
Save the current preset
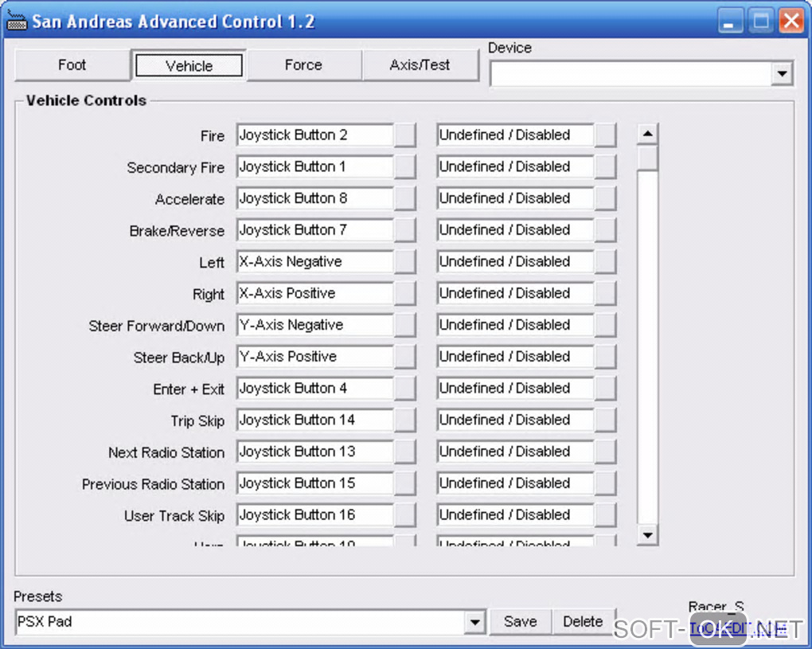[520, 622]
